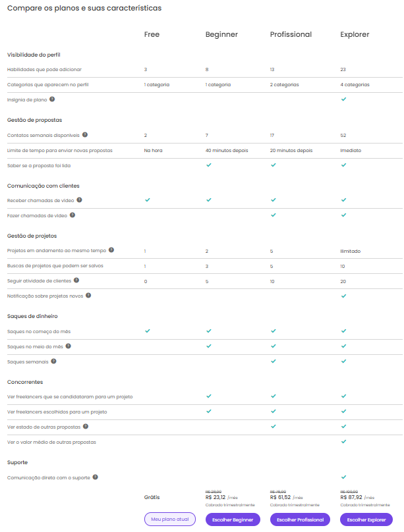The width and height of the screenshot is (404, 532).
Task: Click the Meu plano atual button
Action: click(169, 519)
